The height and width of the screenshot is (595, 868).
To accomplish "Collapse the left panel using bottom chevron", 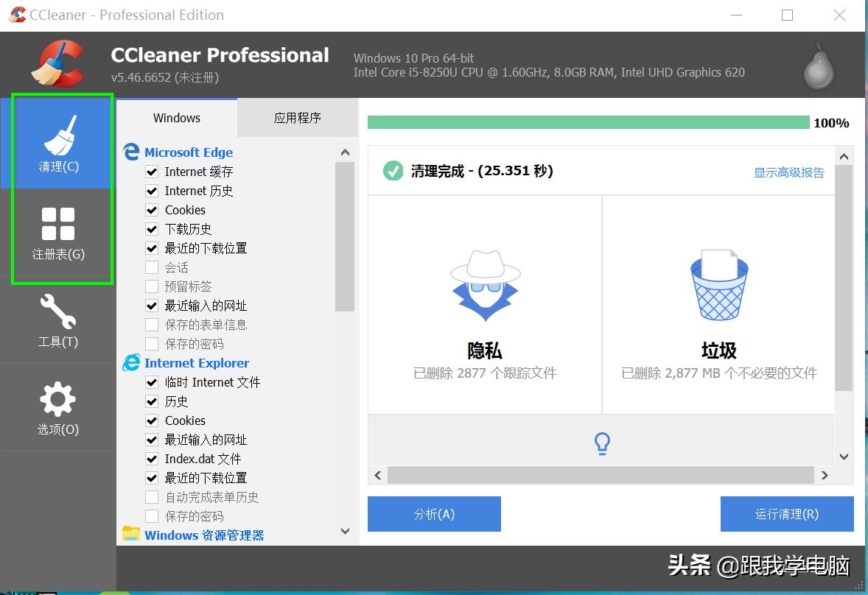I will tap(345, 531).
